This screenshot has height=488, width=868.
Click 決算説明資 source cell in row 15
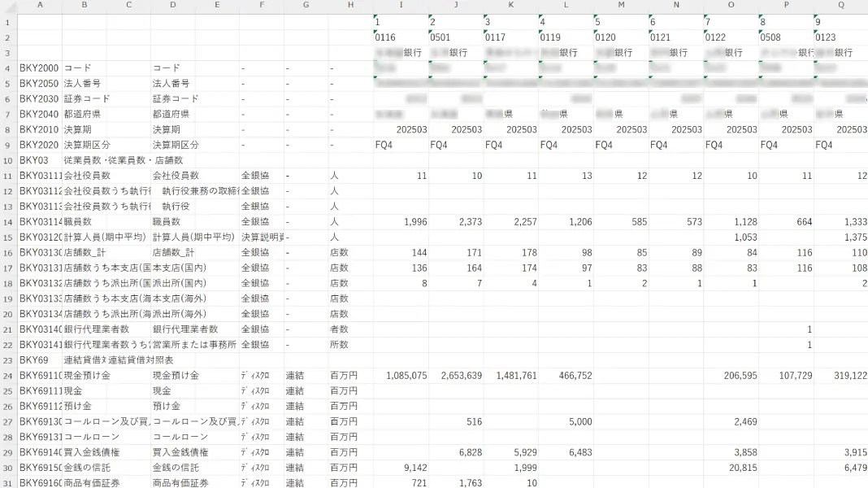263,237
